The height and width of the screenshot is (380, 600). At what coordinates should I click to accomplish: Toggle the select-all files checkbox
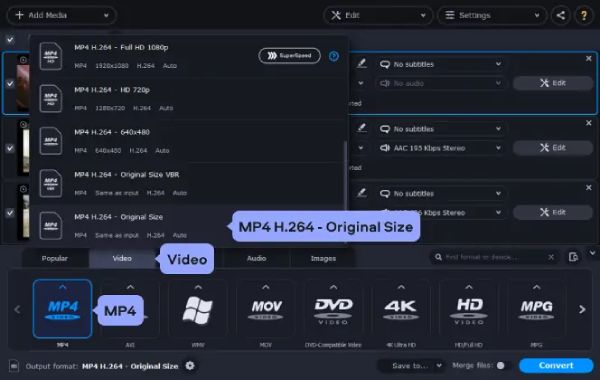point(10,40)
